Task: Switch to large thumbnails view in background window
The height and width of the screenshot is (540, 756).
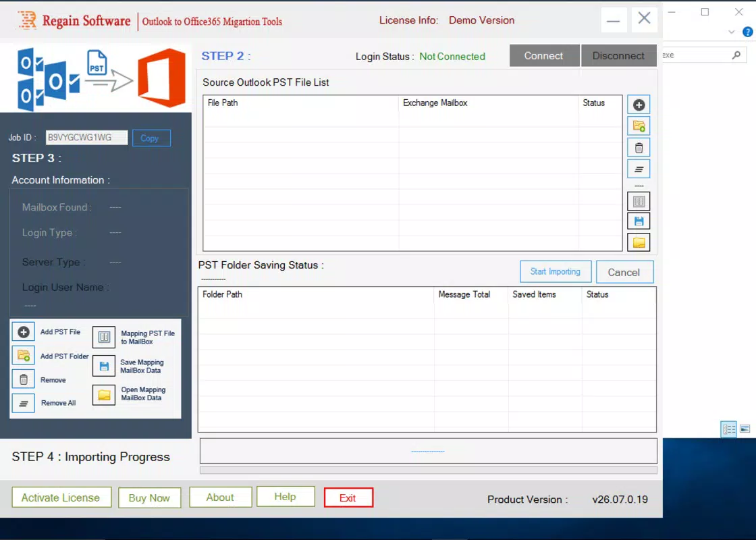Action: click(x=745, y=429)
